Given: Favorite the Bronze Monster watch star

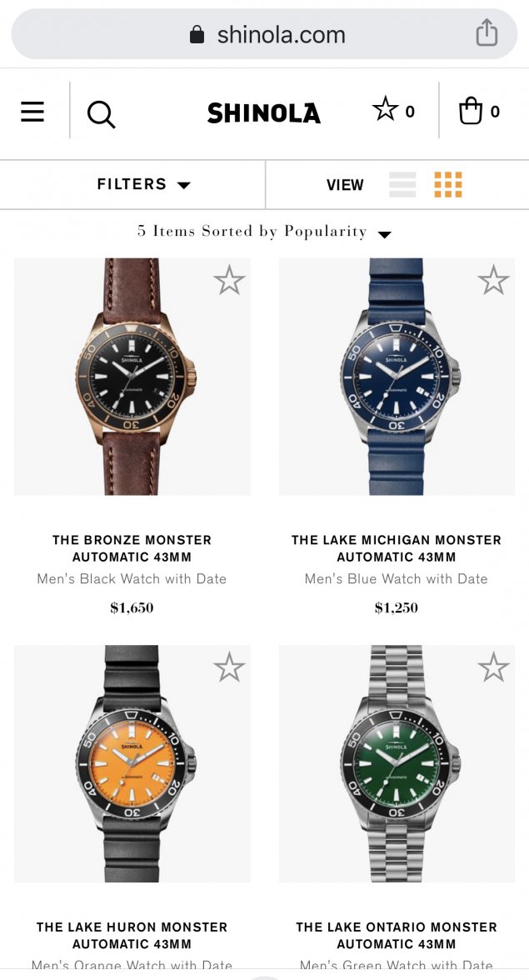Looking at the screenshot, I should pyautogui.click(x=229, y=280).
